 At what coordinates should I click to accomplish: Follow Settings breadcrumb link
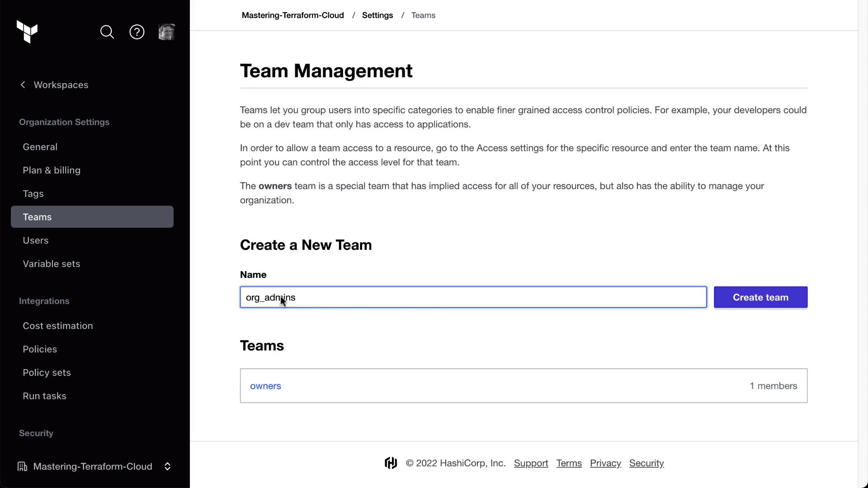[x=377, y=15]
